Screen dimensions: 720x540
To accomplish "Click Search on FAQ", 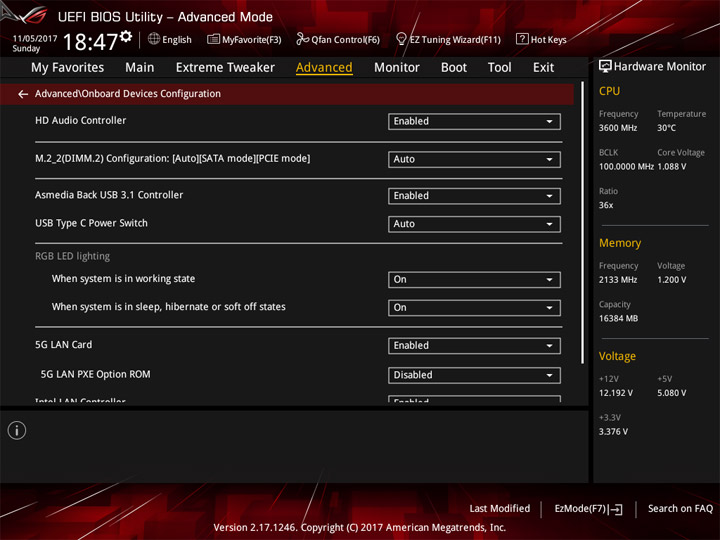I will (x=680, y=509).
